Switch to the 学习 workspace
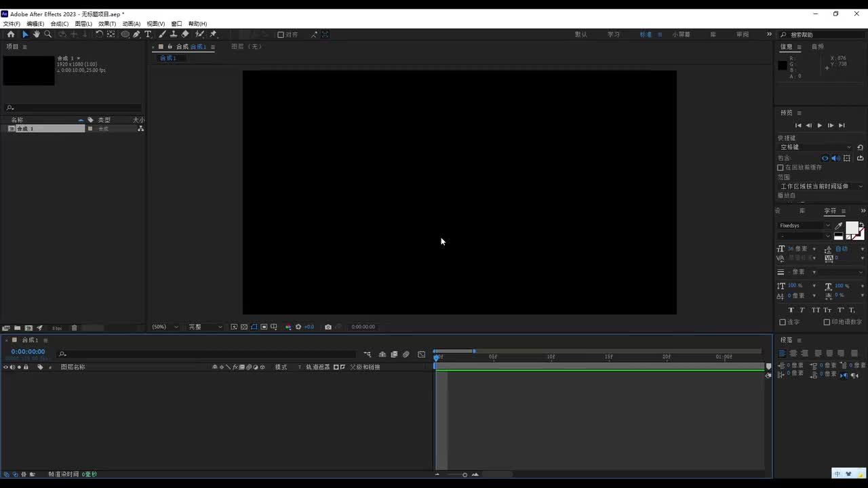Screen dimensions: 868x488 click(614, 35)
